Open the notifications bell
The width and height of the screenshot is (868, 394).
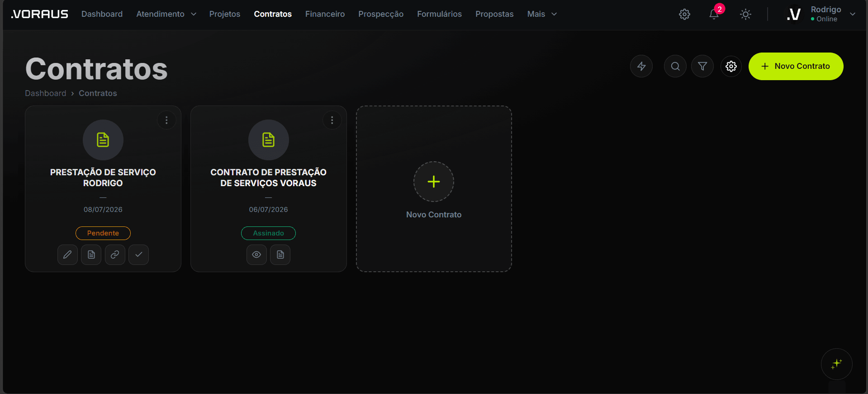[x=714, y=14]
